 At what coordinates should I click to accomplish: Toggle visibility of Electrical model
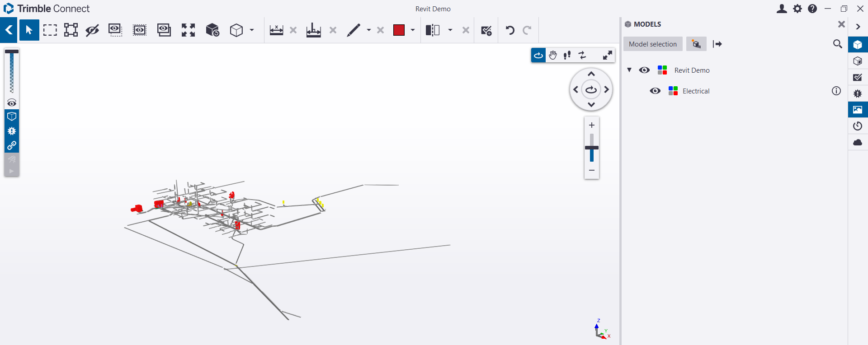[655, 91]
